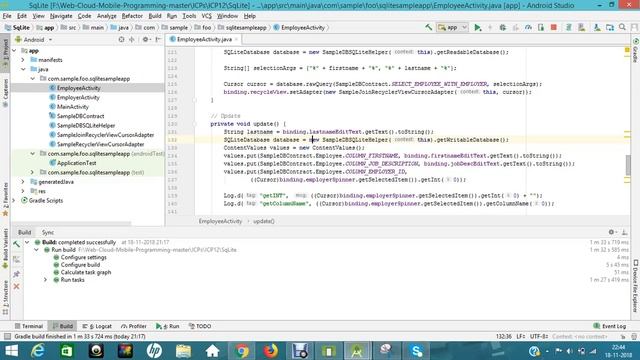Toggle the view icon in Build panel sidebar
The image size is (640, 360).
click(16, 260)
